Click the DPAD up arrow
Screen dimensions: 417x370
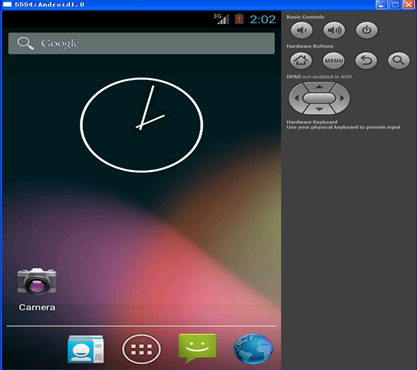tap(319, 87)
